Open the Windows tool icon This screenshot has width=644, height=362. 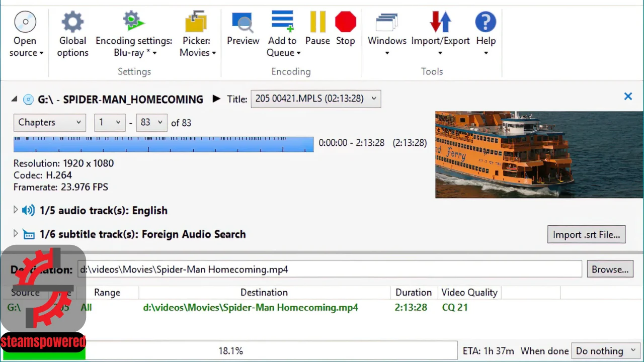387,22
